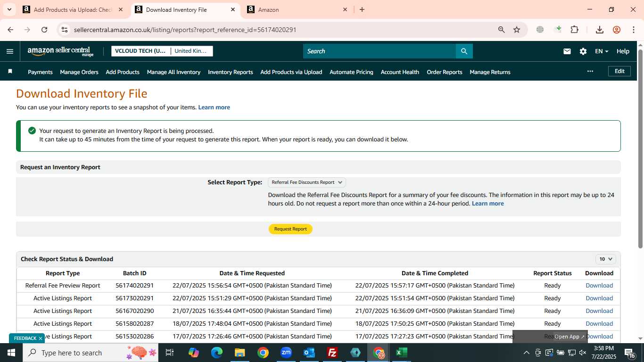The image size is (644, 362).
Task: Open FileZilla from the taskbar
Action: (332, 353)
